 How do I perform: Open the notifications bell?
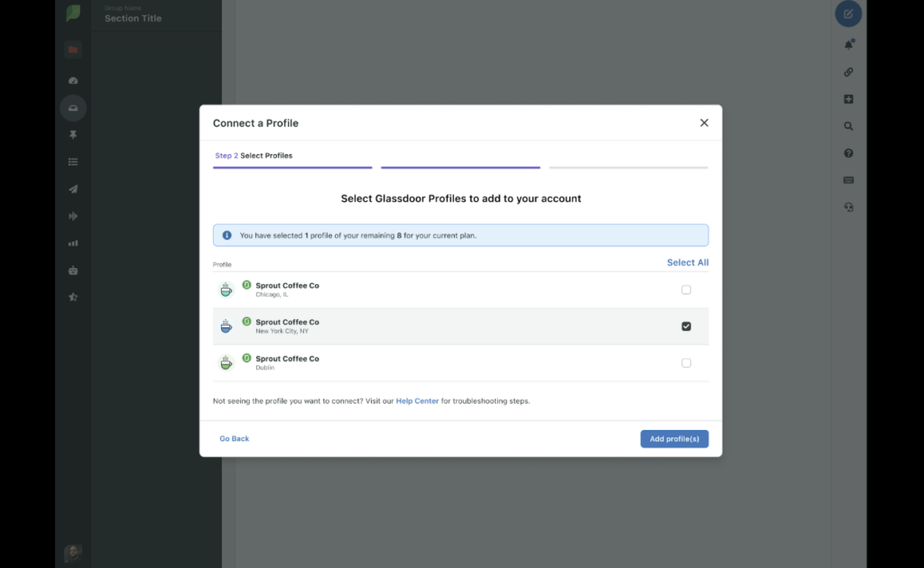click(x=848, y=44)
